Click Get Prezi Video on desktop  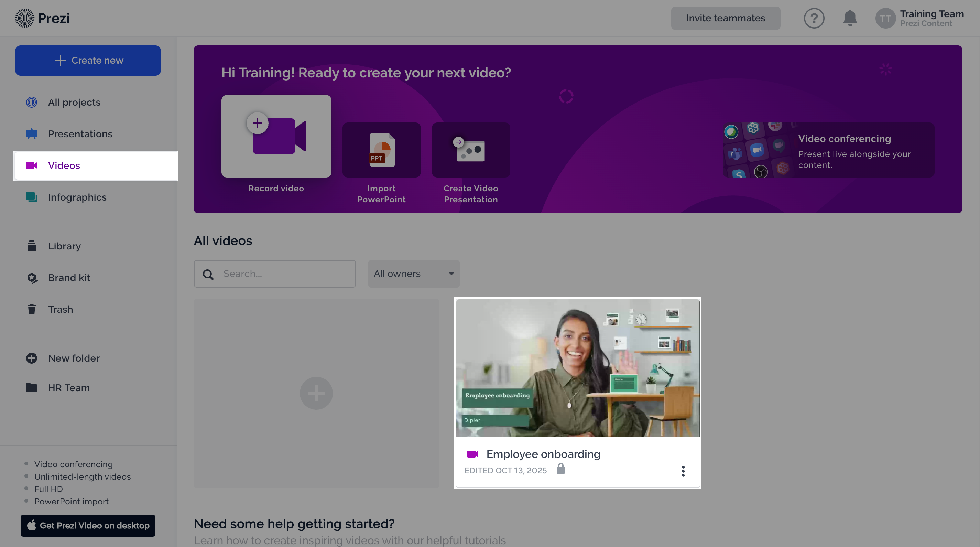pyautogui.click(x=88, y=525)
